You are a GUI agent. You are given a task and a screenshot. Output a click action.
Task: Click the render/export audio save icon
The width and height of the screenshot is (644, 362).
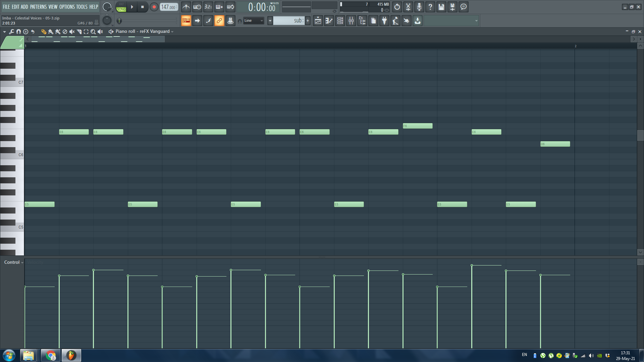click(x=452, y=7)
